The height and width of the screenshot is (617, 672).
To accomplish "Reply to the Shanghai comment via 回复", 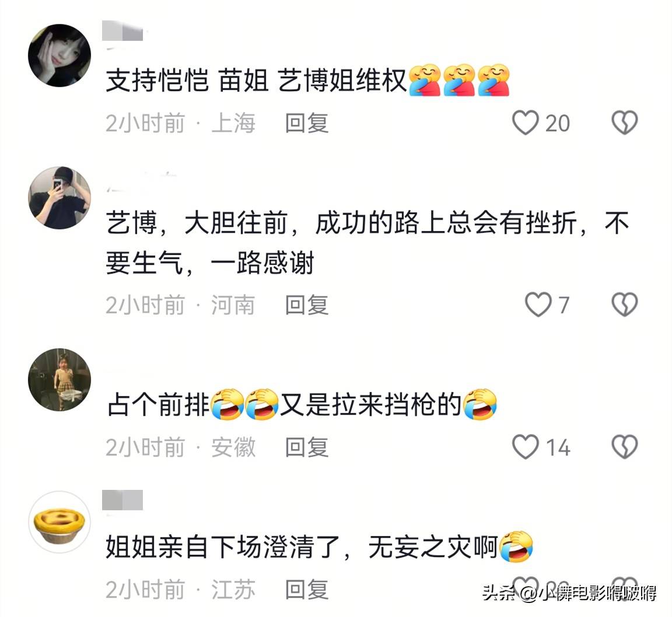I will [x=307, y=123].
